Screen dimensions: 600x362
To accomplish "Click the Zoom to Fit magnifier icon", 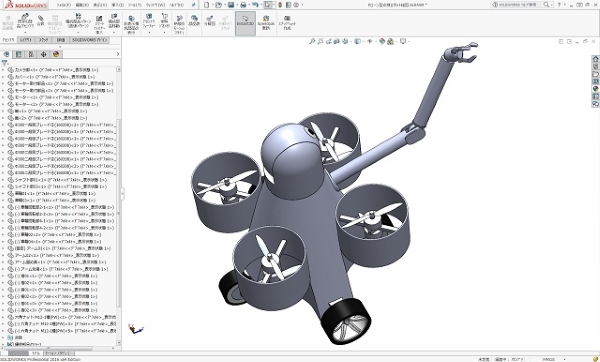I will [313, 41].
